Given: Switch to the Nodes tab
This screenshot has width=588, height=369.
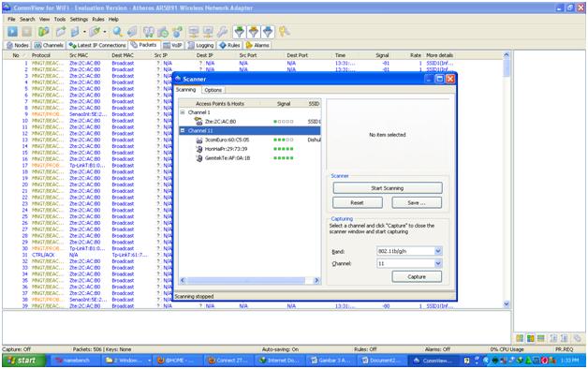Looking at the screenshot, I should click(x=17, y=45).
